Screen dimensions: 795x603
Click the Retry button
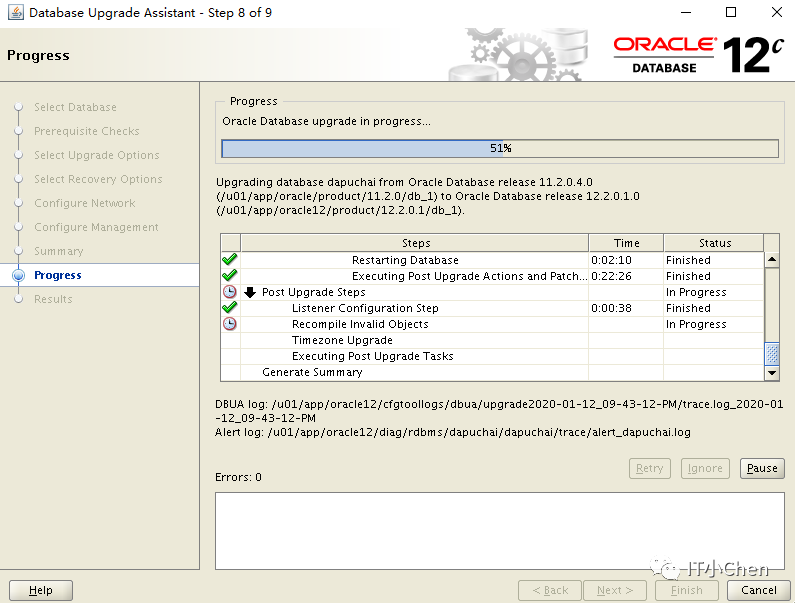[649, 468]
